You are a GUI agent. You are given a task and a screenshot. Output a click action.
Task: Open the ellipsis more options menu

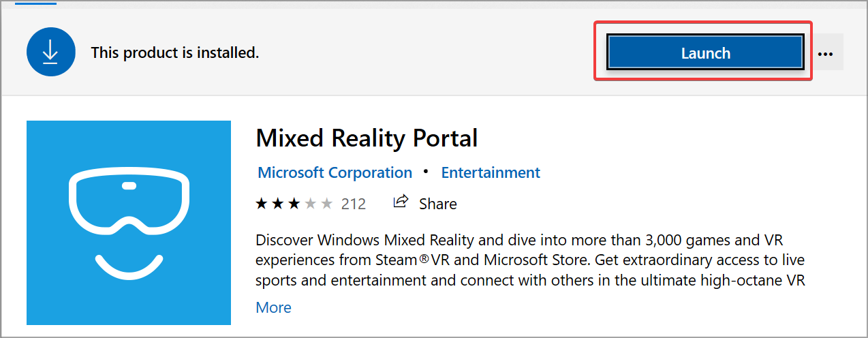click(826, 53)
